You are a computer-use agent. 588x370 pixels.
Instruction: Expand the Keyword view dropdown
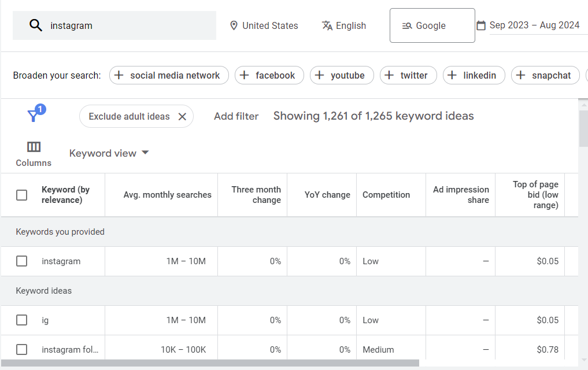[x=109, y=153]
